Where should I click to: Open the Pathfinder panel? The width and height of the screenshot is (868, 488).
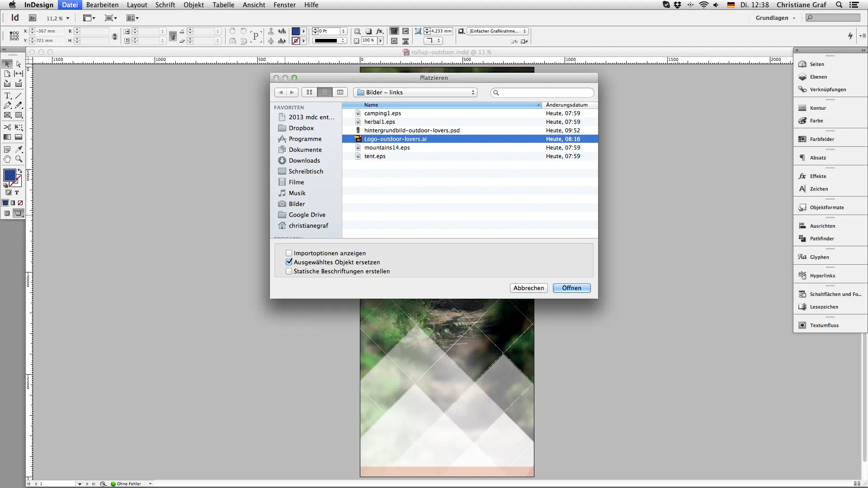tap(821, 239)
